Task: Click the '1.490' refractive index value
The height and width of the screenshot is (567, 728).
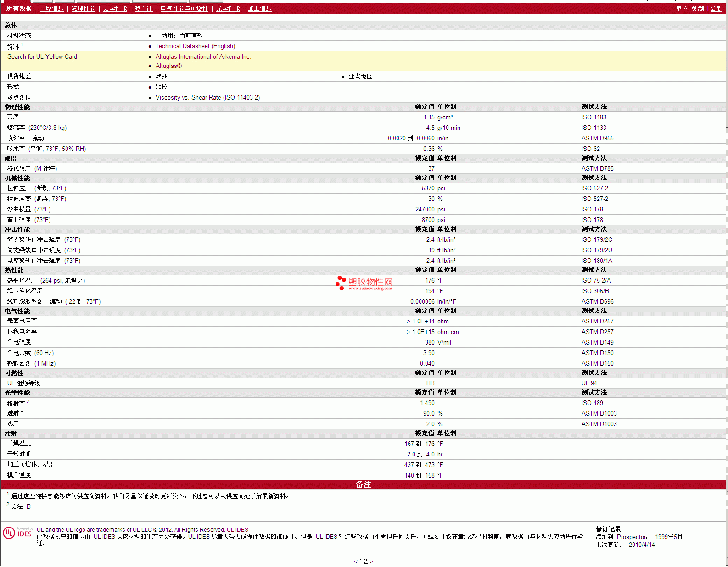Action: click(x=427, y=403)
